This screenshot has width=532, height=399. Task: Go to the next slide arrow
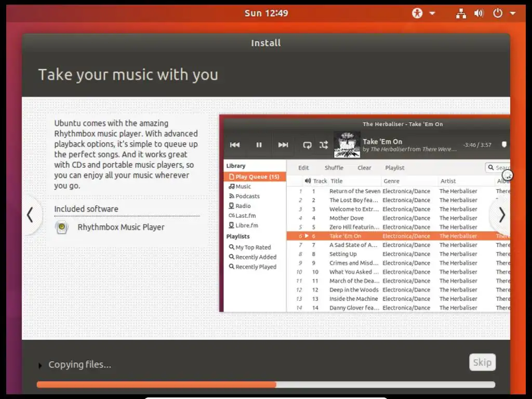pos(502,215)
